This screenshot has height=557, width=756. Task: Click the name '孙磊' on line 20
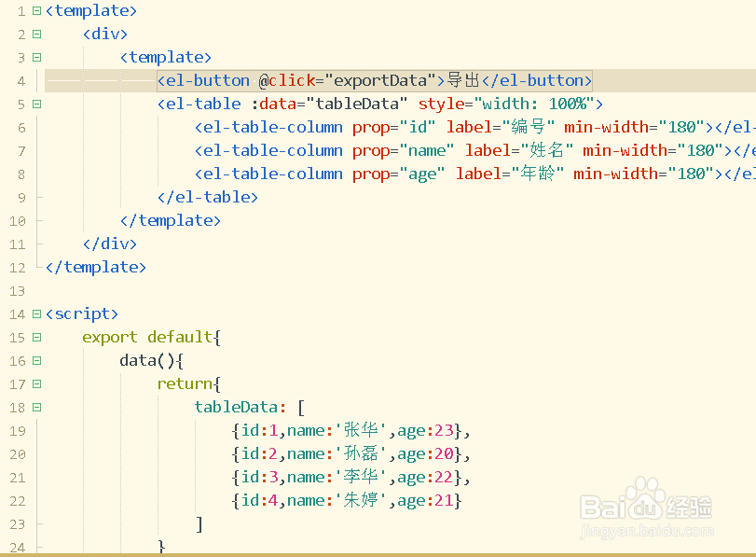[x=361, y=453]
